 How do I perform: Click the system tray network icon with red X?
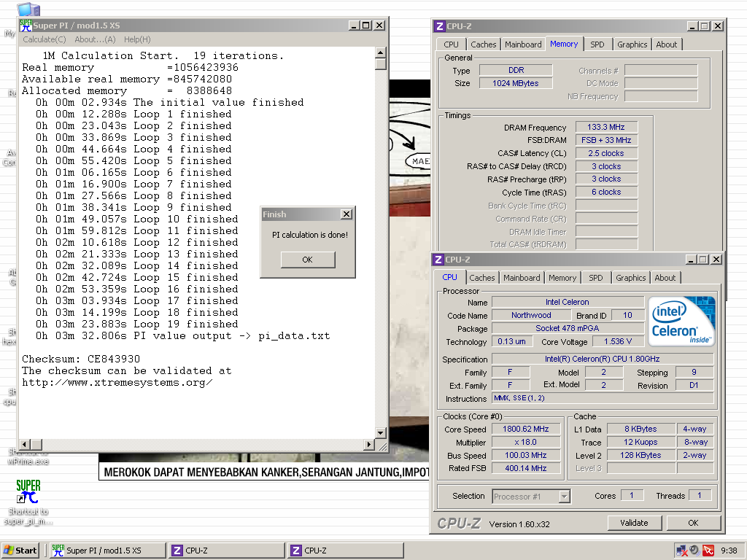(x=682, y=551)
